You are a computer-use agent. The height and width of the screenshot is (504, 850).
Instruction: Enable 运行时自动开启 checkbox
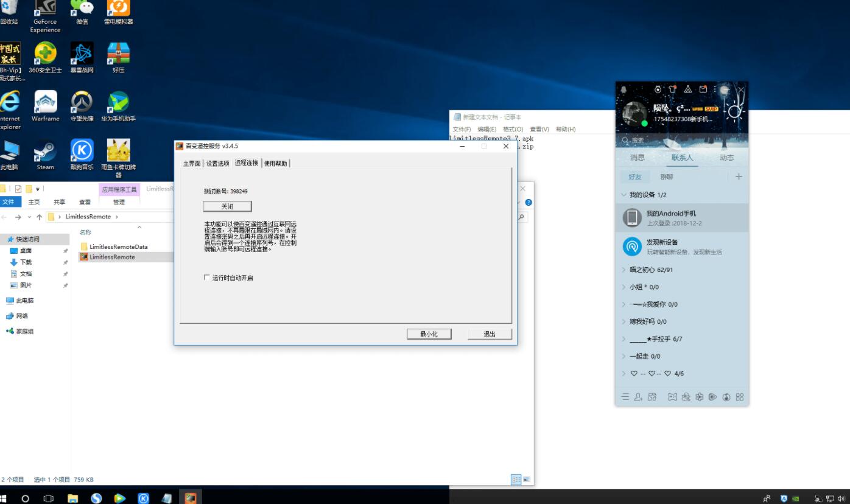[x=207, y=278]
